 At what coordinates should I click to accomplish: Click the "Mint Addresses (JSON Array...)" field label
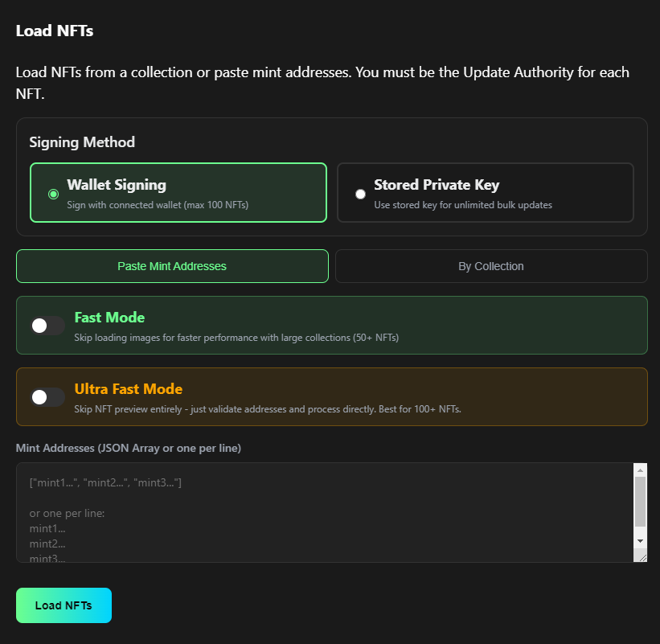[x=129, y=448]
